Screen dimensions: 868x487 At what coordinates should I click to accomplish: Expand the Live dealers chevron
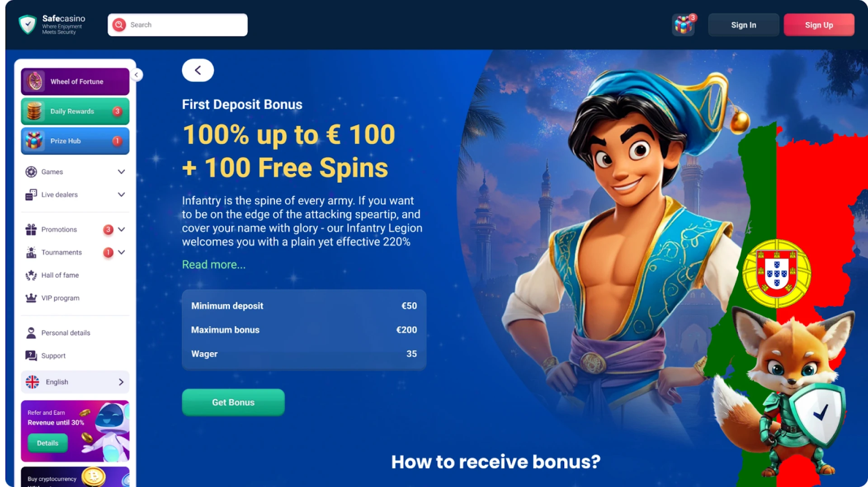(x=121, y=194)
